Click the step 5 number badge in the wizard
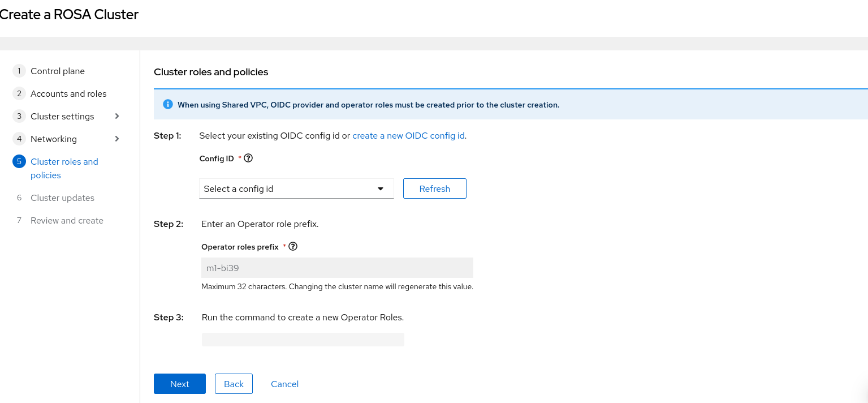The width and height of the screenshot is (868, 403). click(x=19, y=162)
